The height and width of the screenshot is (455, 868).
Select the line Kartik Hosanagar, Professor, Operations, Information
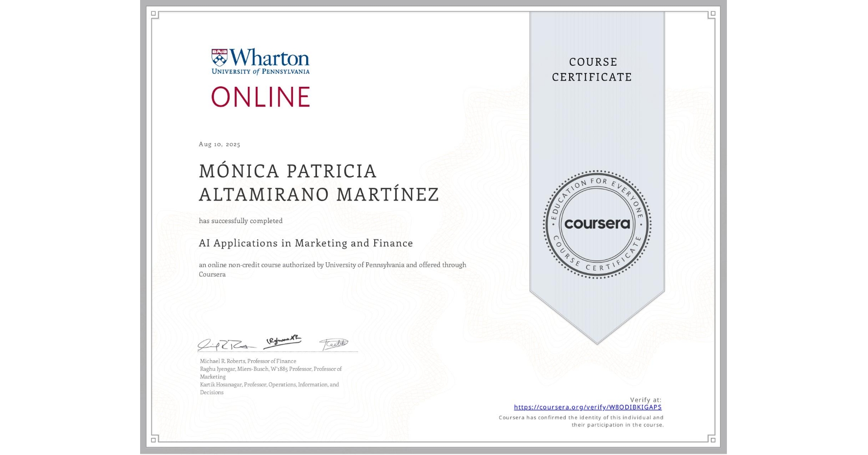tap(269, 384)
